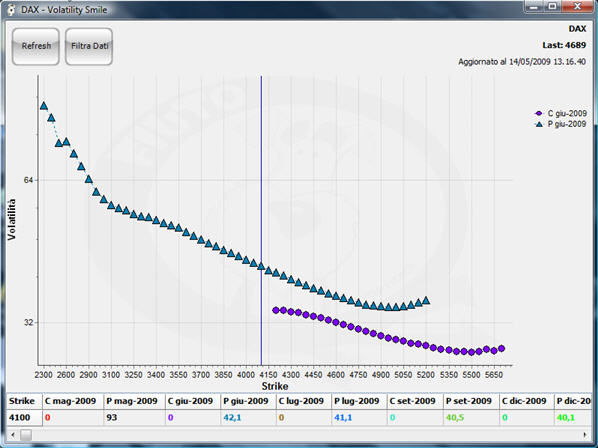
Task: Open the Filtra Dati filter button
Action: pos(89,46)
